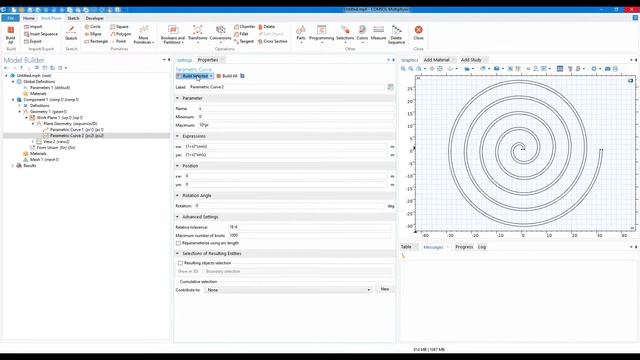The width and height of the screenshot is (640, 360).
Task: Collapse the Expressions section
Action: click(177, 136)
